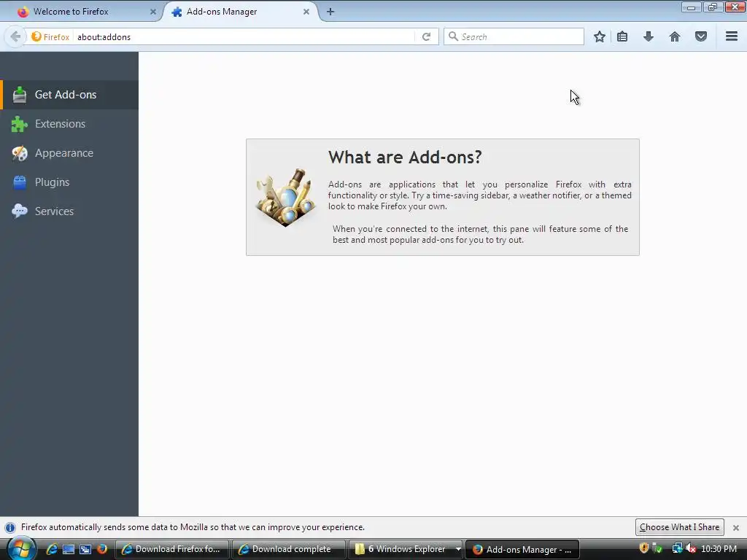The height and width of the screenshot is (560, 747).
Task: Click Show Desktop quick launch icon
Action: pos(69,549)
